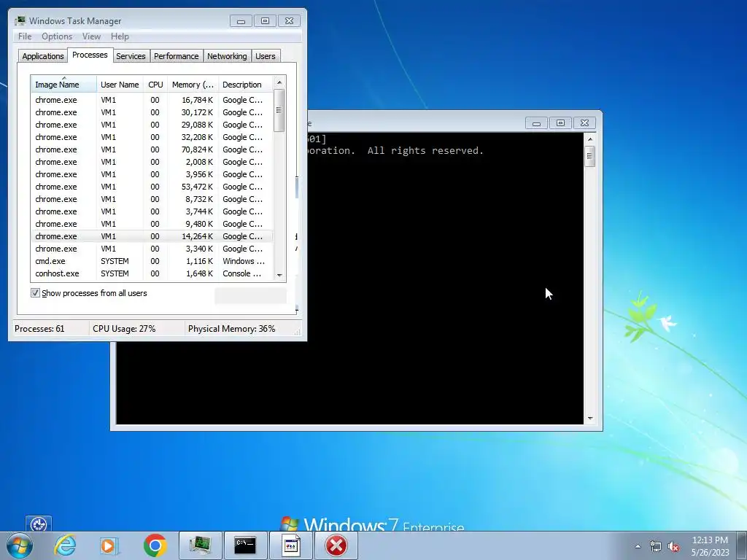This screenshot has width=747, height=560.
Task: Show hidden system tray icons
Action: click(x=638, y=547)
